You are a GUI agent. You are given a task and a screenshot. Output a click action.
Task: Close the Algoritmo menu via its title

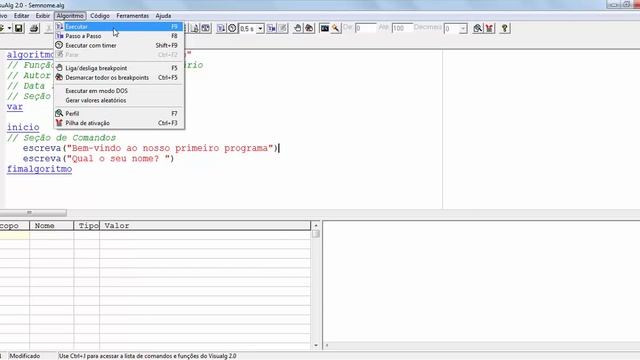pos(70,16)
